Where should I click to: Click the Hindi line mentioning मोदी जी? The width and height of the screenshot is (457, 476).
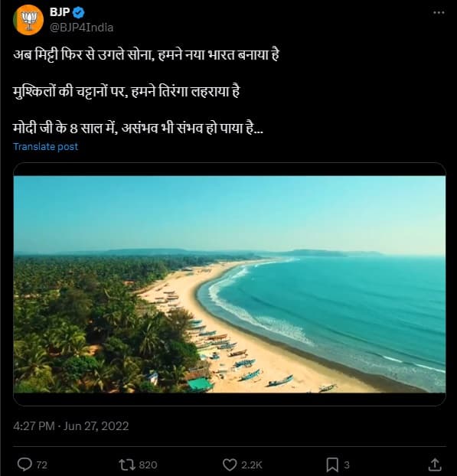[x=138, y=128]
